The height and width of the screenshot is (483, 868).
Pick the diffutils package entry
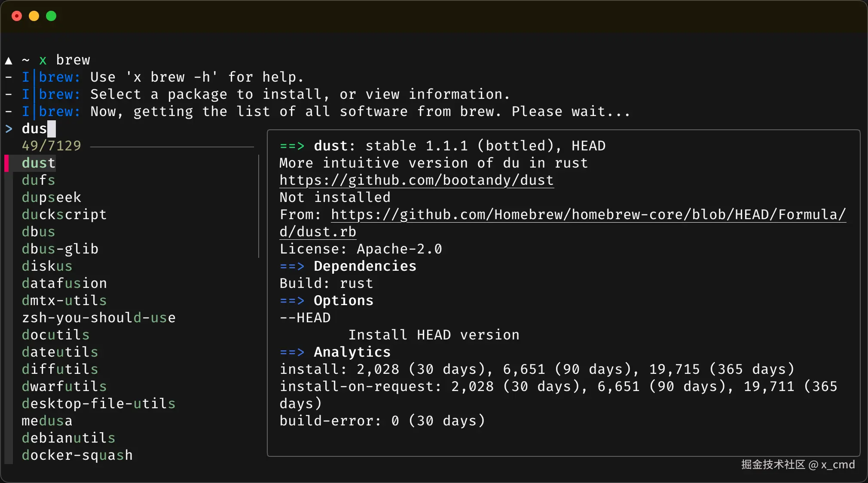(60, 370)
